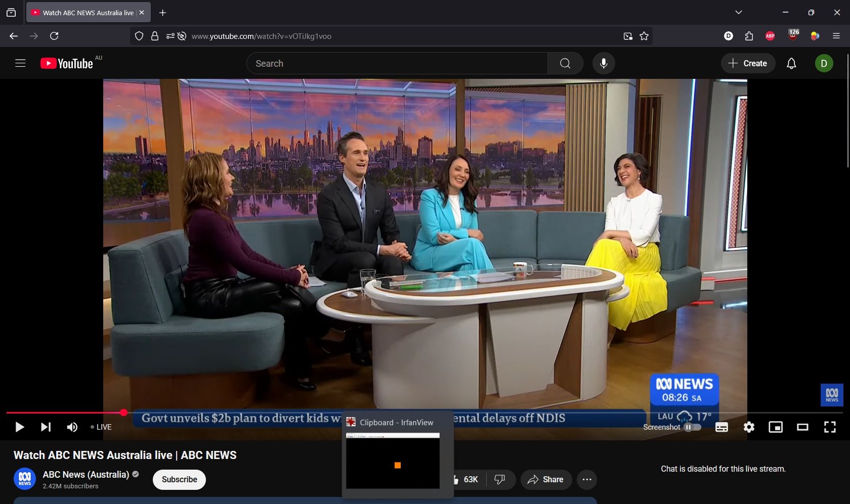
Task: Click the Subscribe button
Action: pos(179,480)
